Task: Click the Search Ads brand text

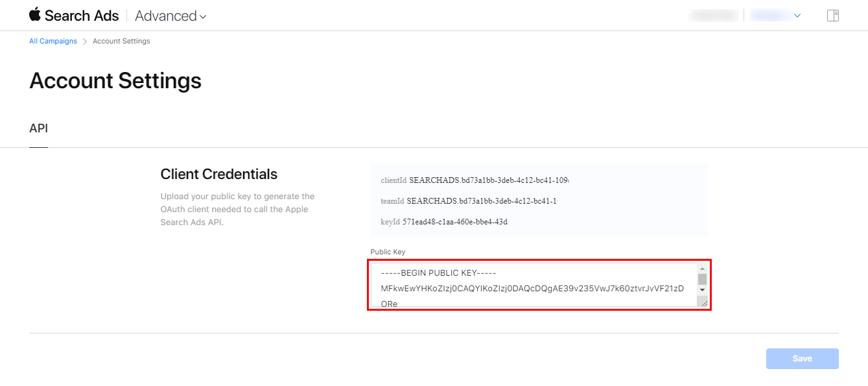Action: 82,16
